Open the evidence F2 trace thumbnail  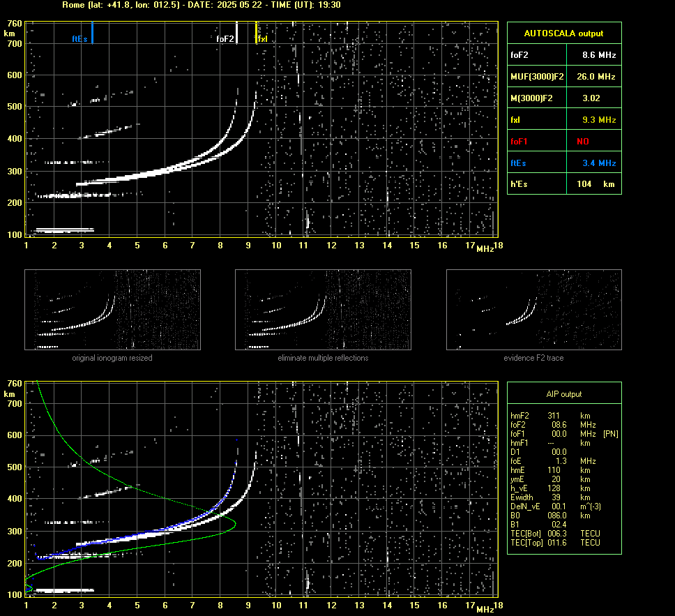coord(534,310)
